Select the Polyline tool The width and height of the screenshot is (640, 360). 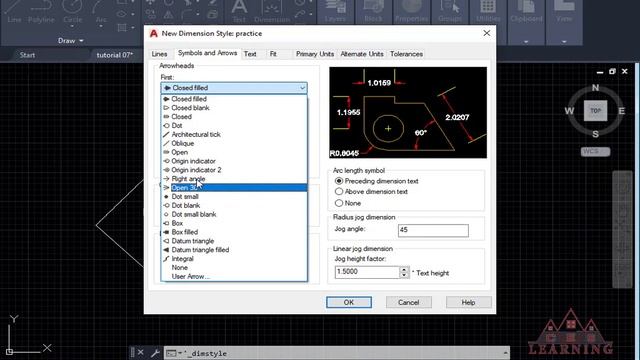41,11
